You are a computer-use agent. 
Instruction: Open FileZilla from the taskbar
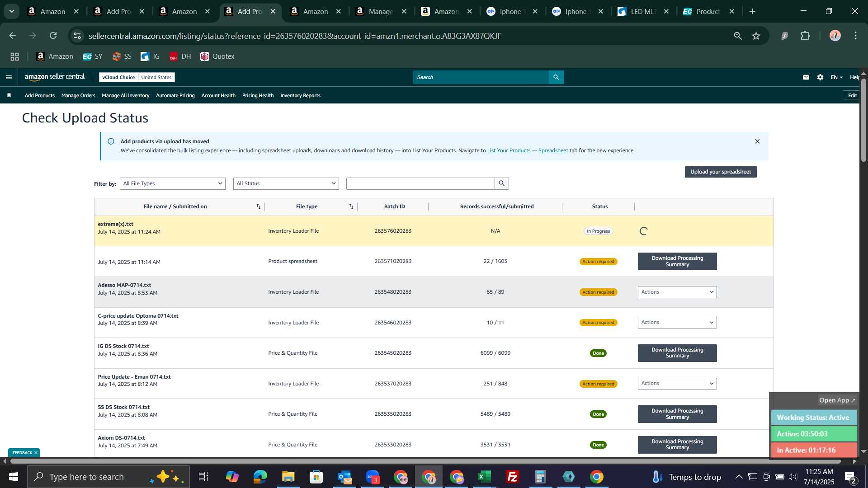[x=512, y=477]
